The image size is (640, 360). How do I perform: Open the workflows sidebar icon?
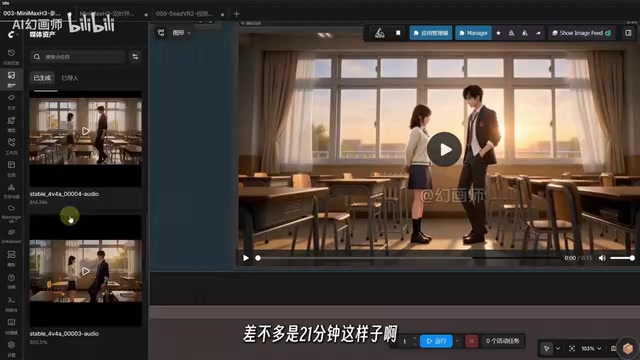(11, 142)
